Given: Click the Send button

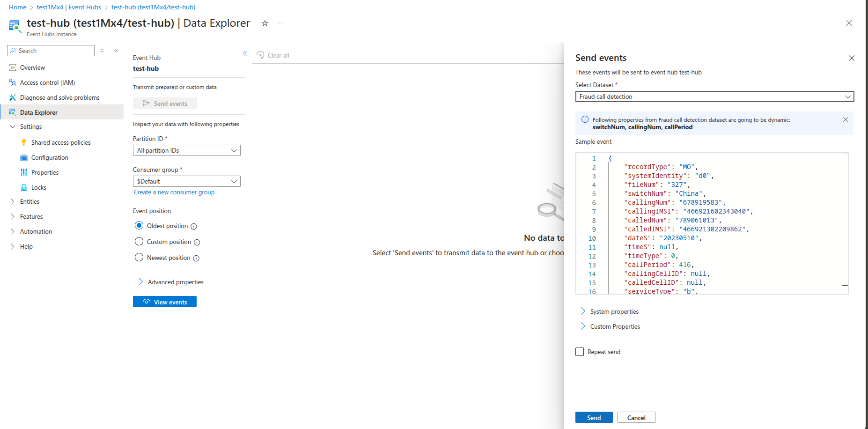Looking at the screenshot, I should pos(594,417).
